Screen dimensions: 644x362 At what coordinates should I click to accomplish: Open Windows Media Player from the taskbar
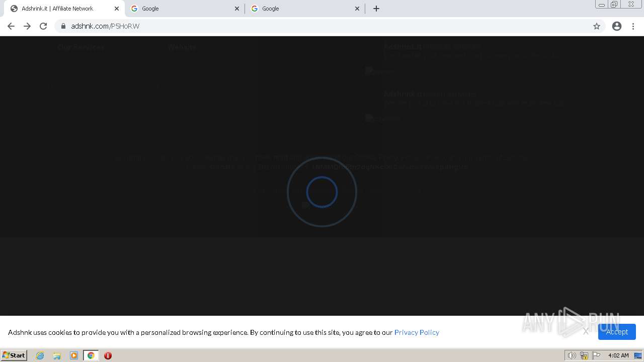[74, 355]
